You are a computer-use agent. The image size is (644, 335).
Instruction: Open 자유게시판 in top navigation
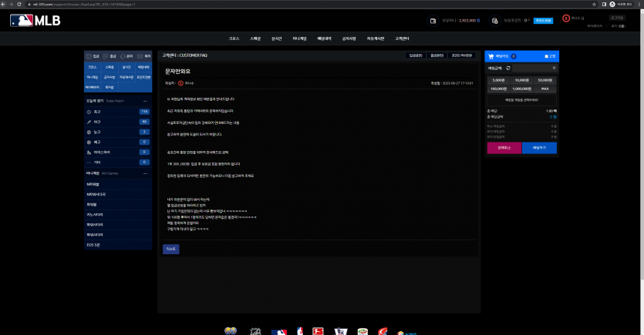point(376,39)
